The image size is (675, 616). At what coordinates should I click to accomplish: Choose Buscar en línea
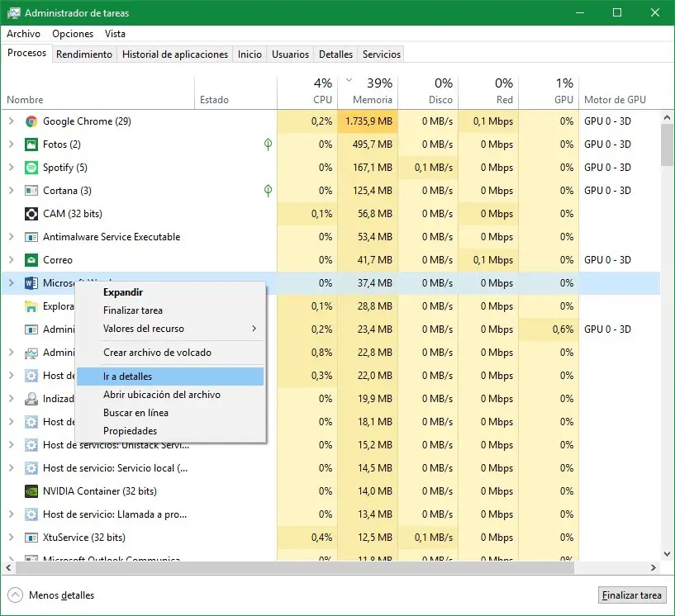(x=169, y=413)
